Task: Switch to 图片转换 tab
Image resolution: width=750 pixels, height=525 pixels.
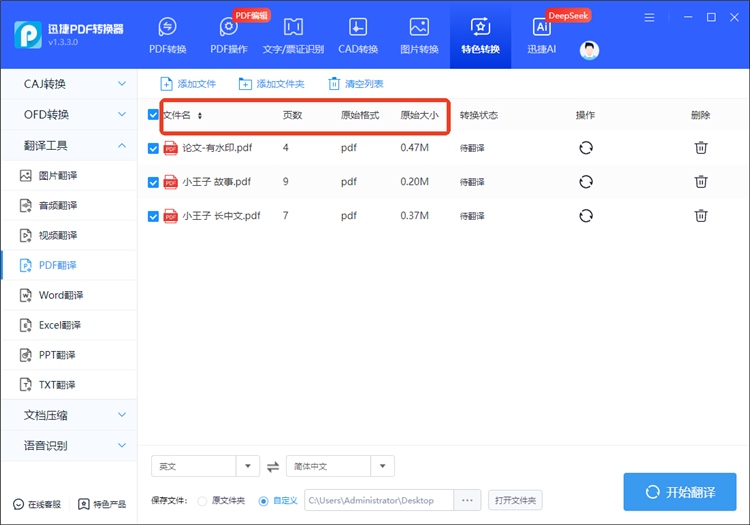Action: pyautogui.click(x=419, y=35)
